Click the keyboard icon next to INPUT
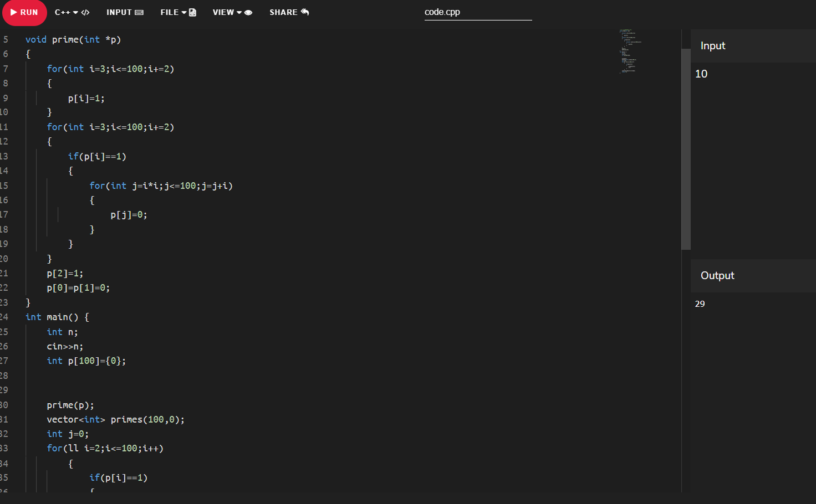Viewport: 816px width, 504px height. pyautogui.click(x=139, y=12)
